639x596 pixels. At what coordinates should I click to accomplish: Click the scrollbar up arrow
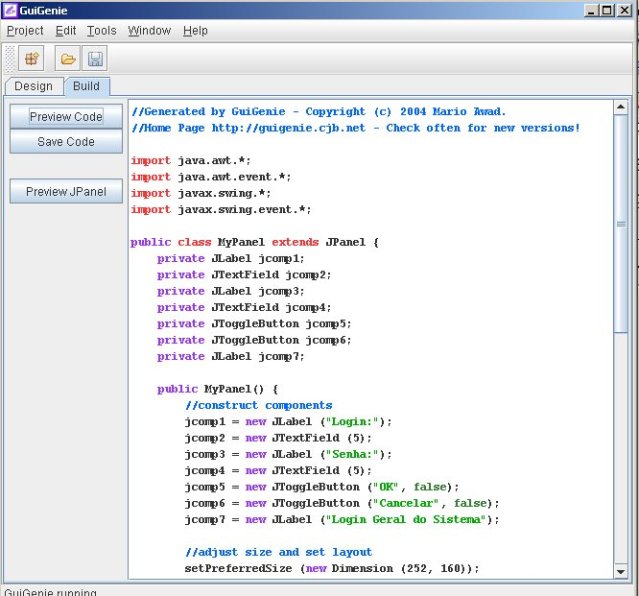click(x=621, y=108)
